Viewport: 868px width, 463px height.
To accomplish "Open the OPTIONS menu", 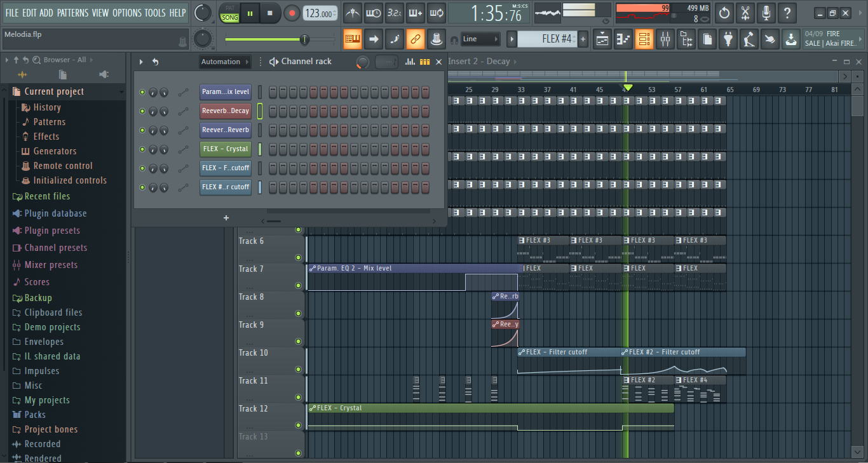I will [127, 13].
